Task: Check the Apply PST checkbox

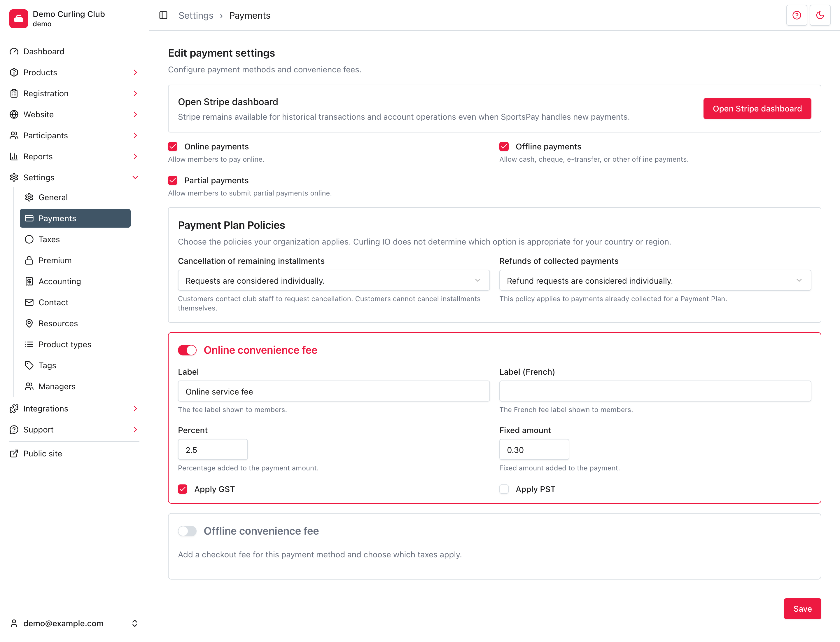Action: coord(504,489)
